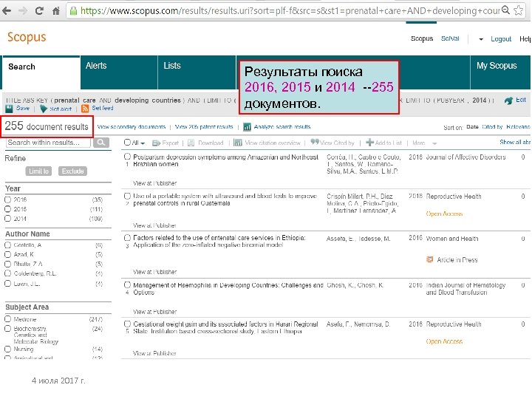The height and width of the screenshot is (399, 532).
Task: Click the Add to List plus icon
Action: point(370,143)
